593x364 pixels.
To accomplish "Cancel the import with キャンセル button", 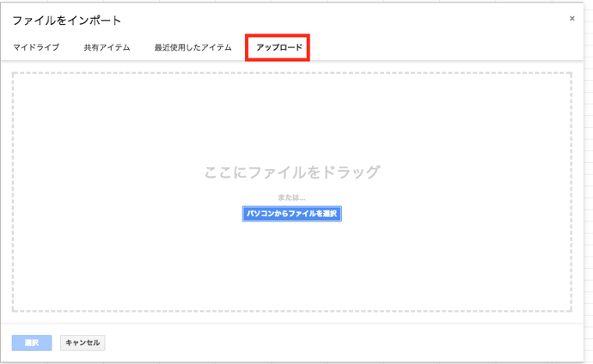I will coord(83,343).
